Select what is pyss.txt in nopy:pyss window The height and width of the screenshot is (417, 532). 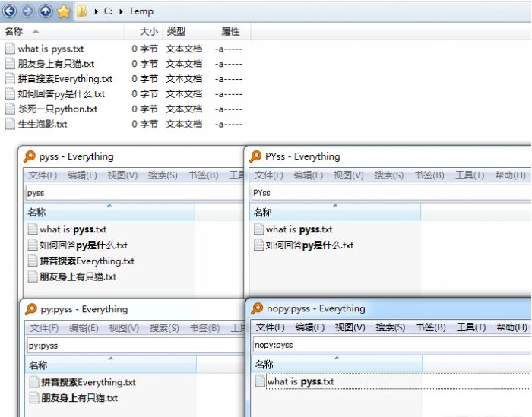301,382
